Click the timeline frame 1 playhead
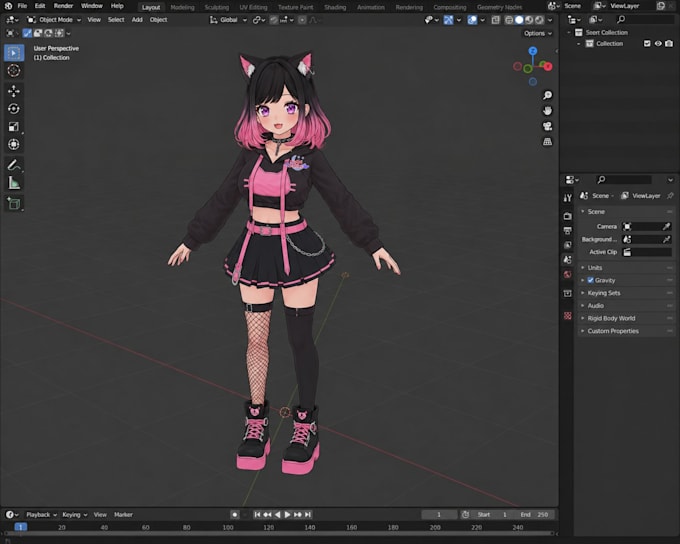Screen dimensions: 680x544 (x=20, y=527)
